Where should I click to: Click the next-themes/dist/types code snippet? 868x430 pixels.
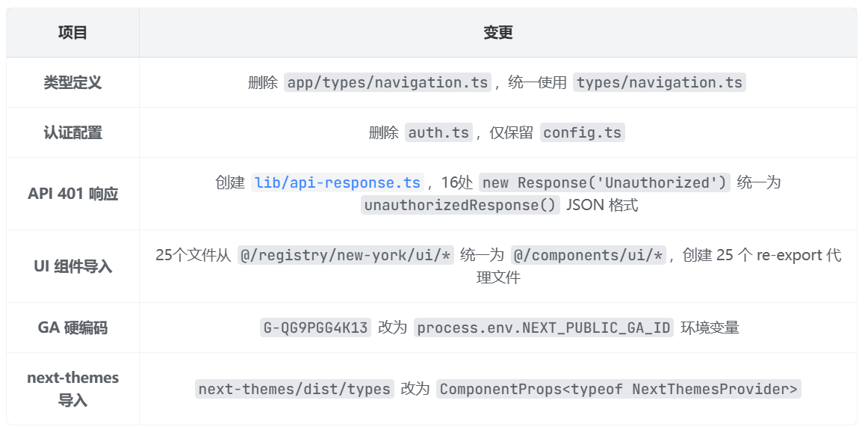click(294, 389)
